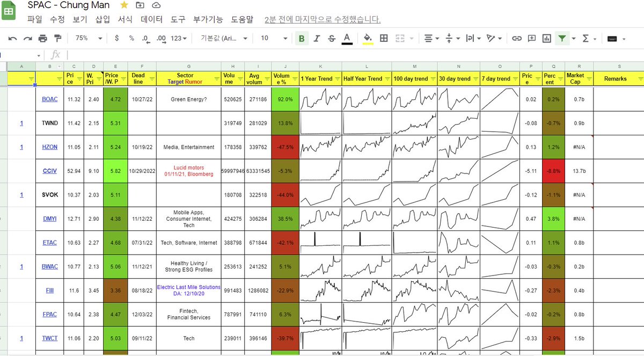
Task: Apply percent format from the toolbar
Action: coord(131,39)
